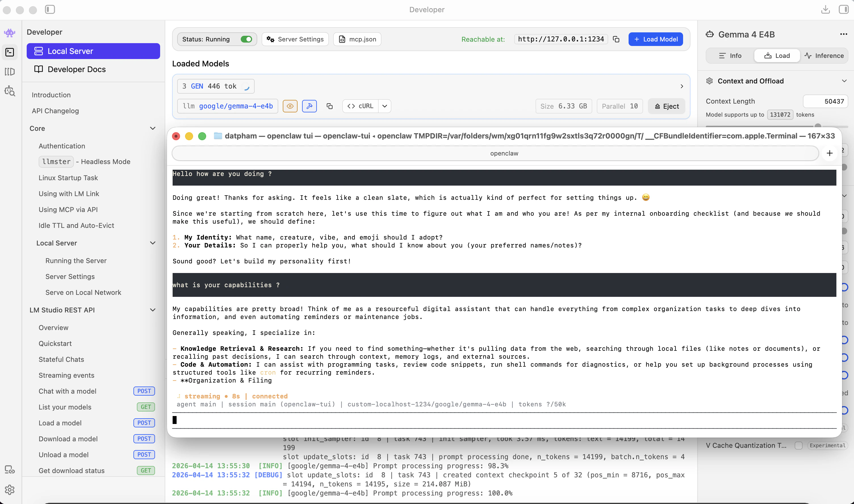The height and width of the screenshot is (504, 854).
Task: Open the cURL dropdown arrow
Action: (384, 106)
